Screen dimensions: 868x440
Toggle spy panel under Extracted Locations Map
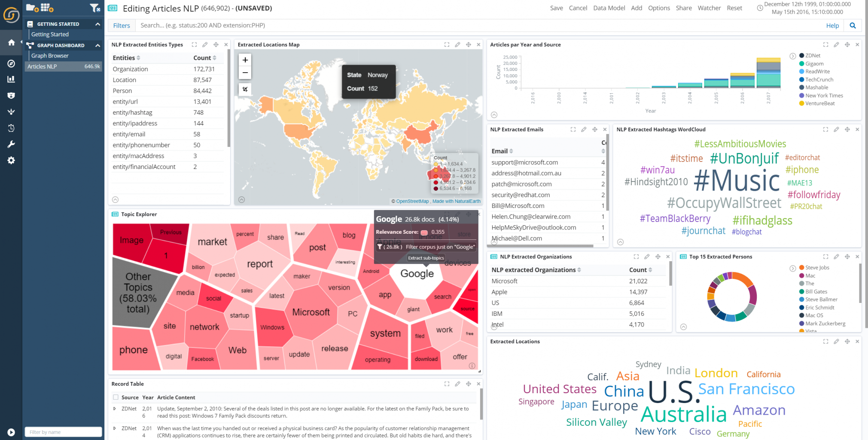242,200
